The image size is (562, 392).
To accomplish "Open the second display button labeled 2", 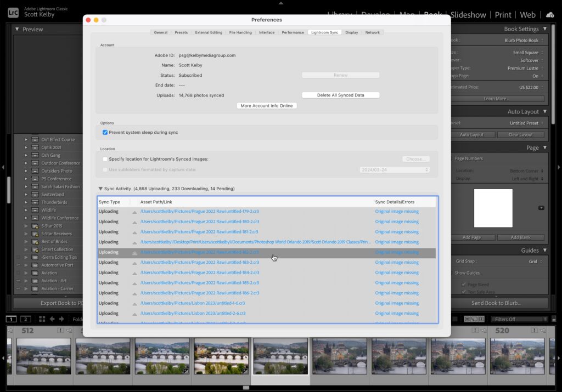I will pos(25,319).
